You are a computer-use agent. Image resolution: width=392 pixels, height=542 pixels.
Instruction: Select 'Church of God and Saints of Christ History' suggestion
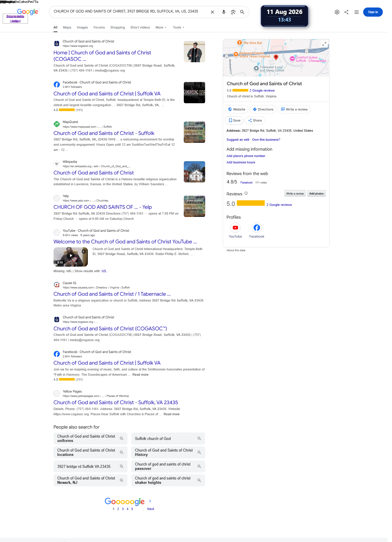(x=168, y=452)
